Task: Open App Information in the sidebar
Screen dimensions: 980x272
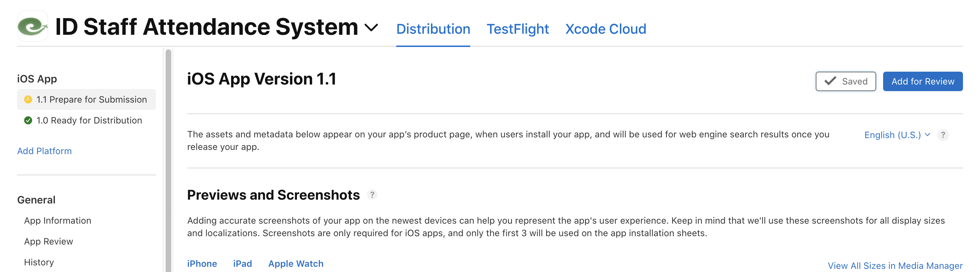Action: click(57, 221)
